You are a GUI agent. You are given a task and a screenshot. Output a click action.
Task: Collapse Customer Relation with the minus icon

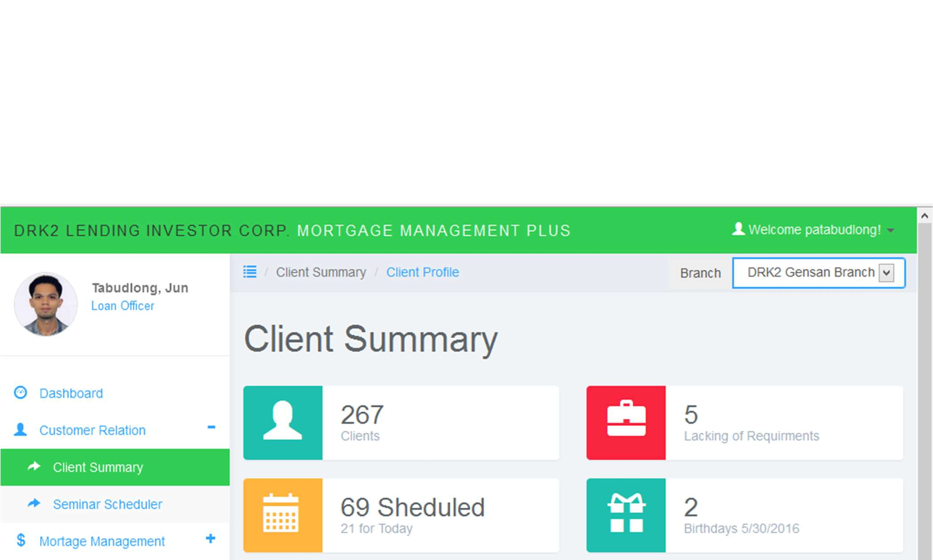tap(211, 427)
